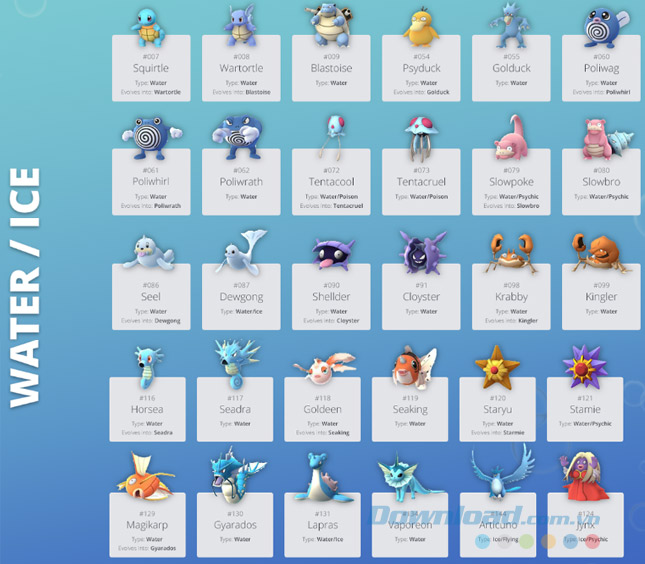Choose the Poliwhirl sprite
The height and width of the screenshot is (564, 645).
[x=151, y=139]
